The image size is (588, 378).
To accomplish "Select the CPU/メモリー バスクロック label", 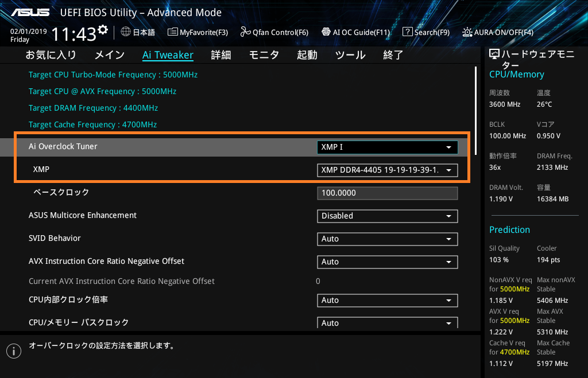I will 79,322.
